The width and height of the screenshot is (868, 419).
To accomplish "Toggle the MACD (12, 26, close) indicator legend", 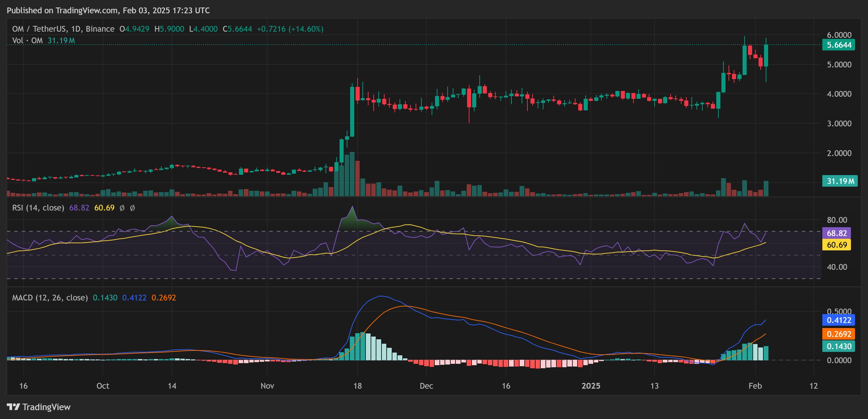I will pos(49,298).
